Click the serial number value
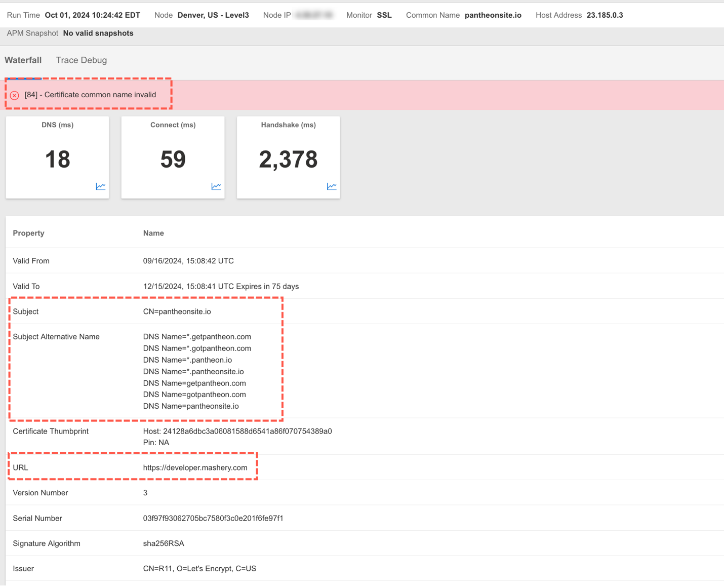Screen dimensions: 724x588 pyautogui.click(x=213, y=518)
